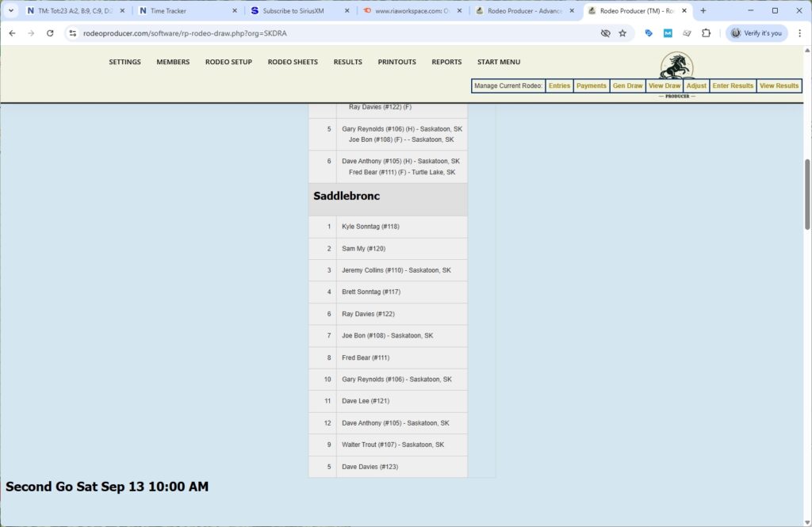Click the Rodeo Producer horse logo

coord(676,67)
